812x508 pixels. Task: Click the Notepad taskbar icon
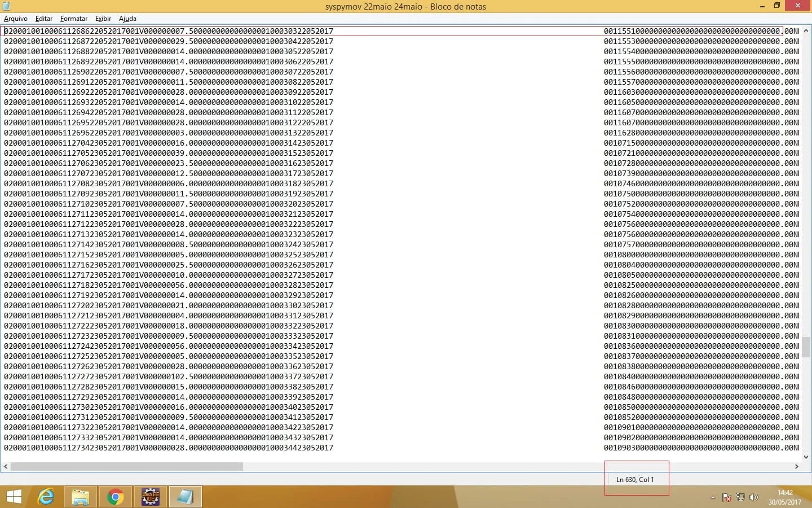185,497
